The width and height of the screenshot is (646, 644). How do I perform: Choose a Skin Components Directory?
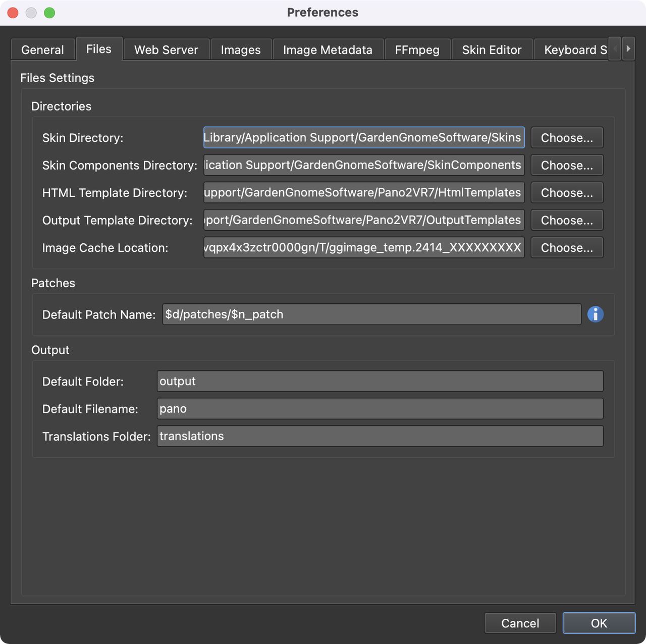(567, 165)
